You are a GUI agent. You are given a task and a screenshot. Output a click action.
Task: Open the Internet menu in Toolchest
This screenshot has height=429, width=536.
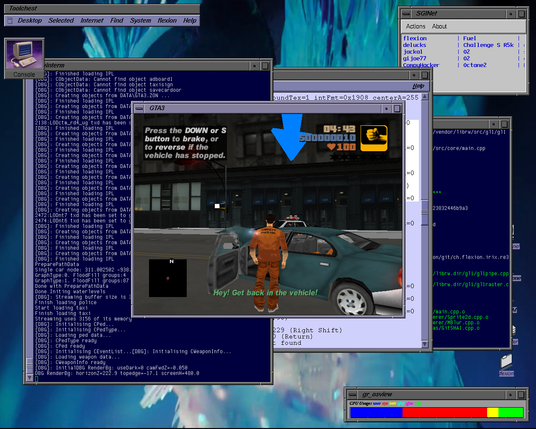tap(92, 21)
